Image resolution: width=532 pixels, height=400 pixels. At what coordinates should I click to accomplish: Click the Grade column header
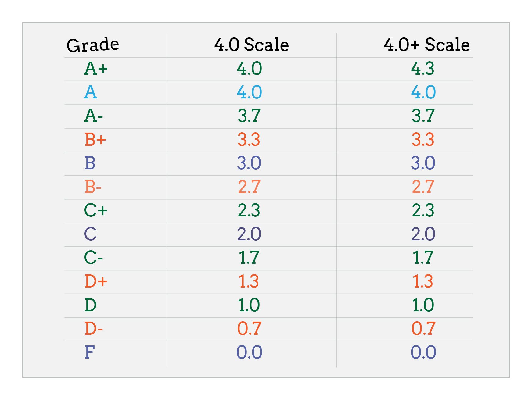pyautogui.click(x=93, y=45)
